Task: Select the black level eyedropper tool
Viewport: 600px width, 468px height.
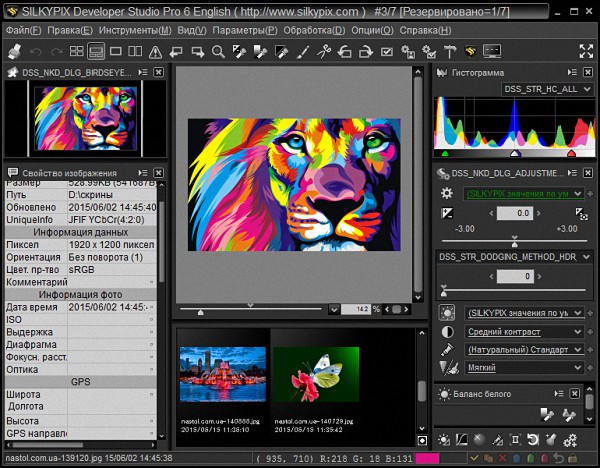Action: [282, 52]
